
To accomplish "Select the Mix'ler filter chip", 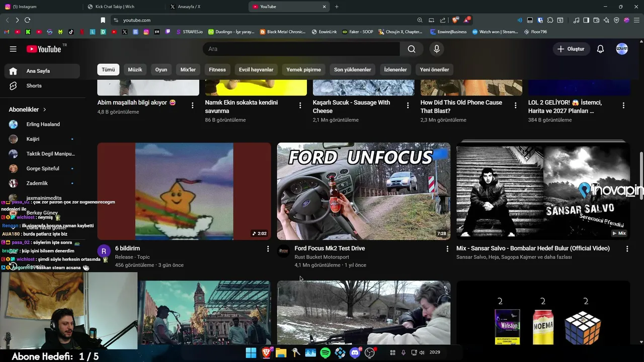I will coord(188,69).
